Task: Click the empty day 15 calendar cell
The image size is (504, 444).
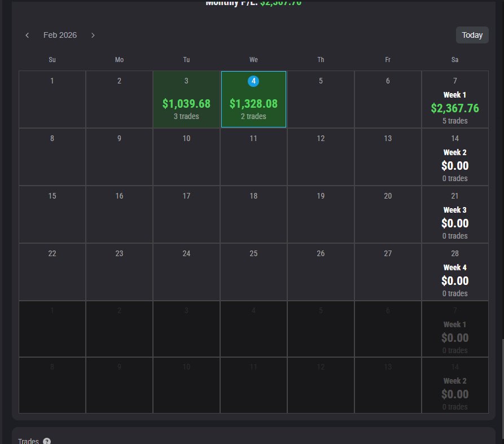Action: click(x=52, y=214)
